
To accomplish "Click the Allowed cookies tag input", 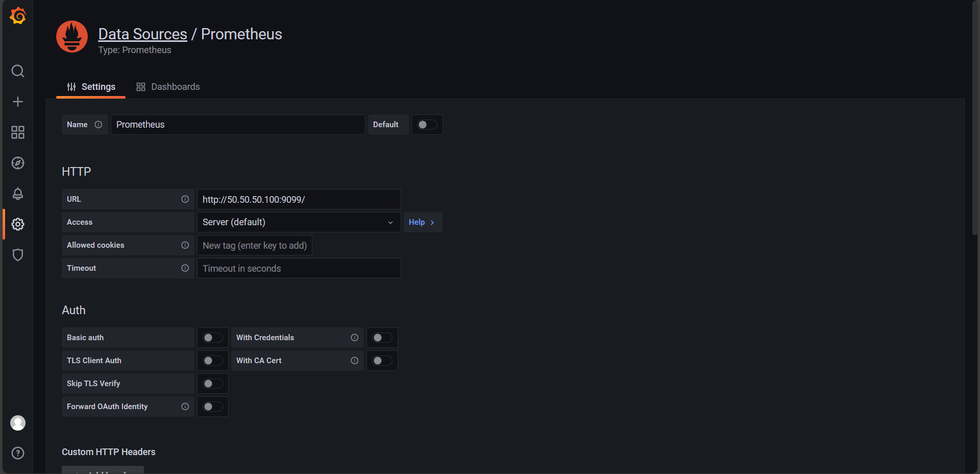I will 255,245.
